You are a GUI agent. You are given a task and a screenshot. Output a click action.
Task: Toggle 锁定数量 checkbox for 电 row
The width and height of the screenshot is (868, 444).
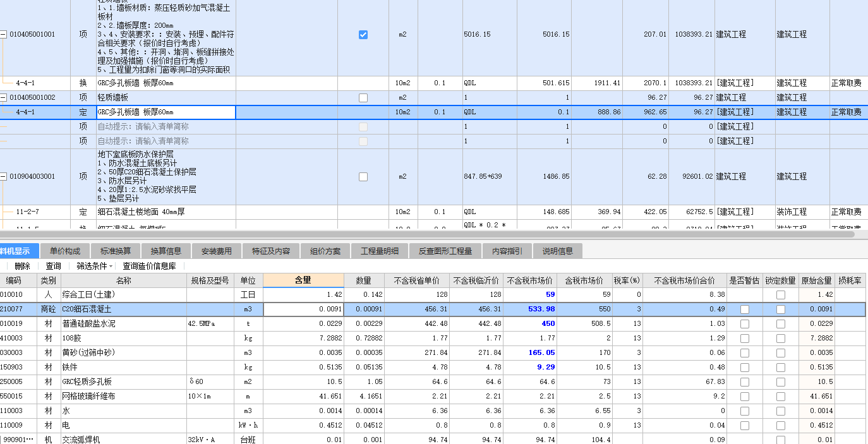pyautogui.click(x=781, y=426)
